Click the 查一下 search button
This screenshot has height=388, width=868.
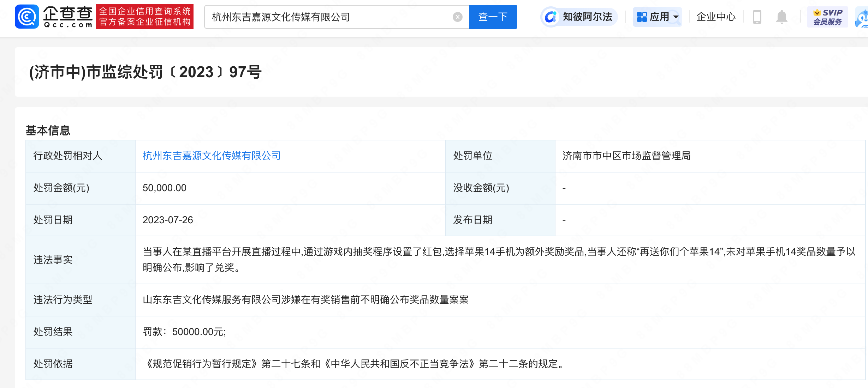click(493, 17)
